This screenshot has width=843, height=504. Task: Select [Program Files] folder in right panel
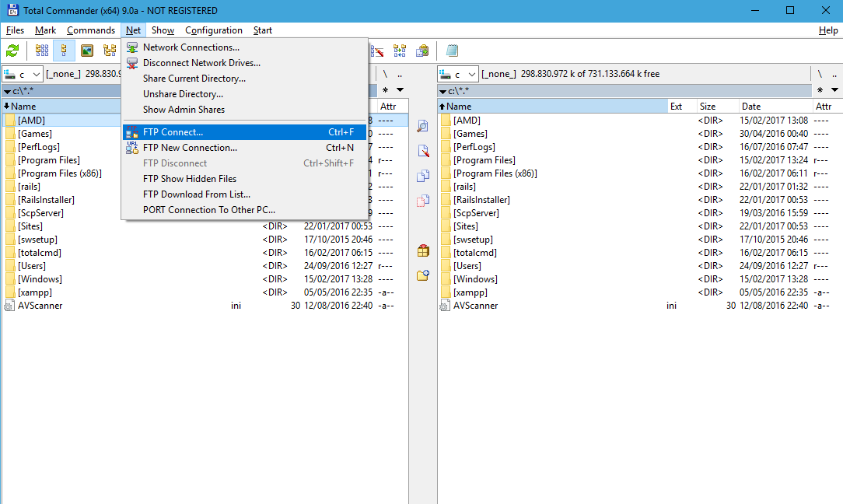484,160
